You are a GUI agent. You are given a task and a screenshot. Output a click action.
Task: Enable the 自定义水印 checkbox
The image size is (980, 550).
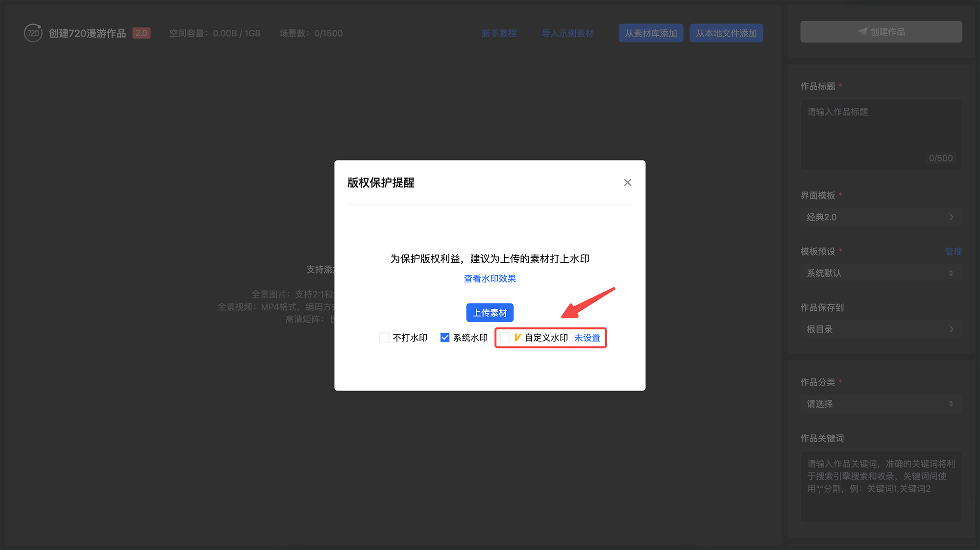click(x=505, y=338)
